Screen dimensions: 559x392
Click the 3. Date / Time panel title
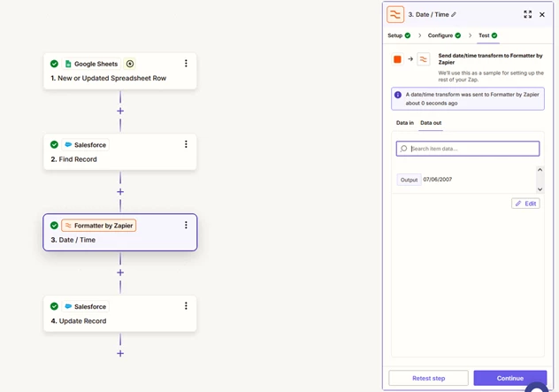point(428,15)
